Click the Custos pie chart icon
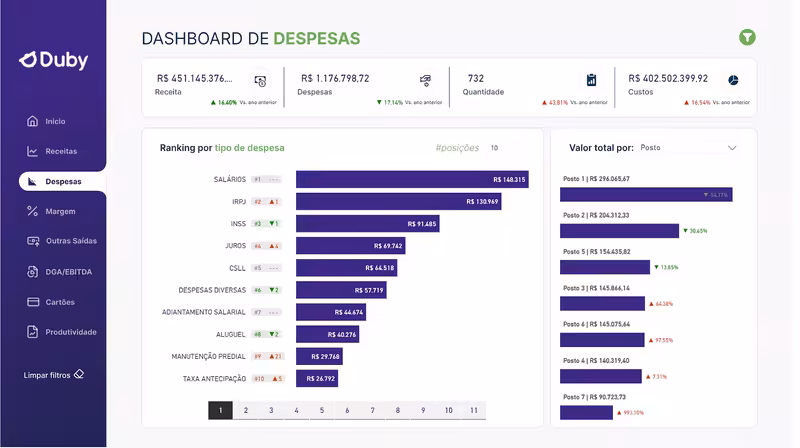Viewport: 800px width, 448px height. click(x=733, y=80)
